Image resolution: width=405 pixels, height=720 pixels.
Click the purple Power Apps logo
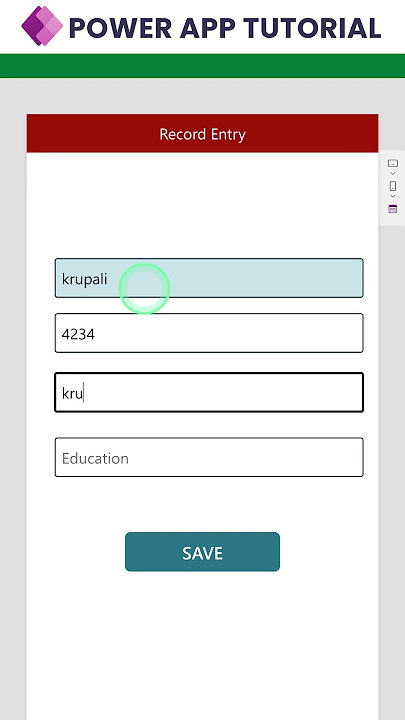click(x=42, y=26)
